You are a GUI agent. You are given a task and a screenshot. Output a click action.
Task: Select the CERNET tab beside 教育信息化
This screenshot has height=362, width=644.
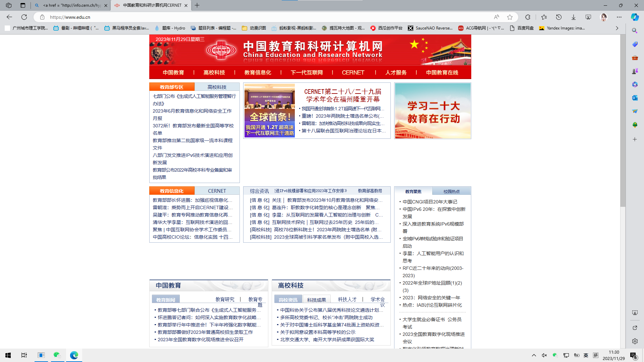pos(217,191)
